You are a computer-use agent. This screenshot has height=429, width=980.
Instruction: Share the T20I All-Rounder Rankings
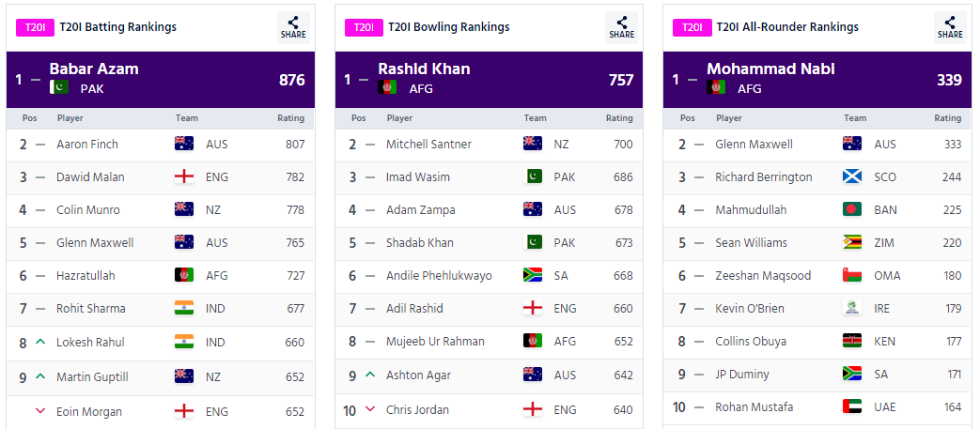click(950, 26)
